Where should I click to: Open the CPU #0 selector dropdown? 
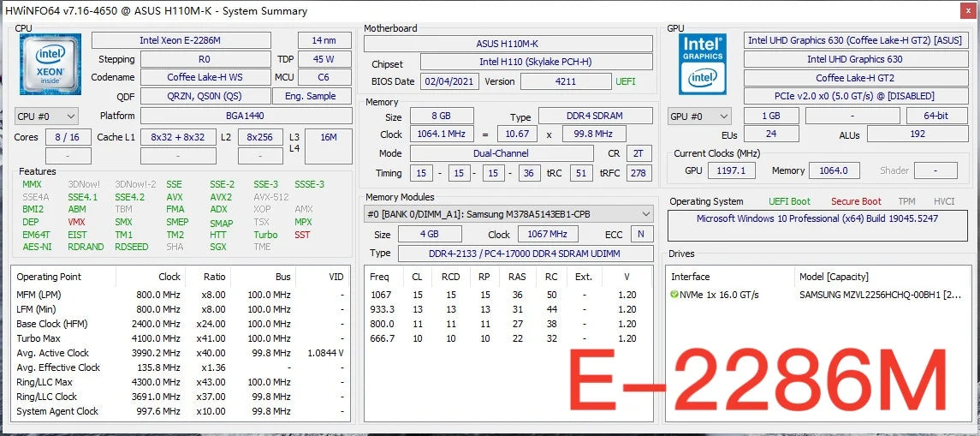pyautogui.click(x=46, y=116)
